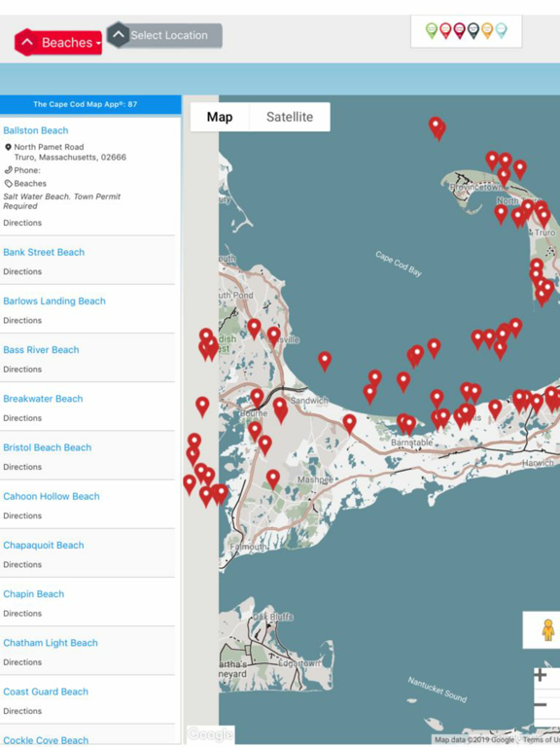Zoom in the map with plus
The image size is (560, 747).
[x=541, y=675]
